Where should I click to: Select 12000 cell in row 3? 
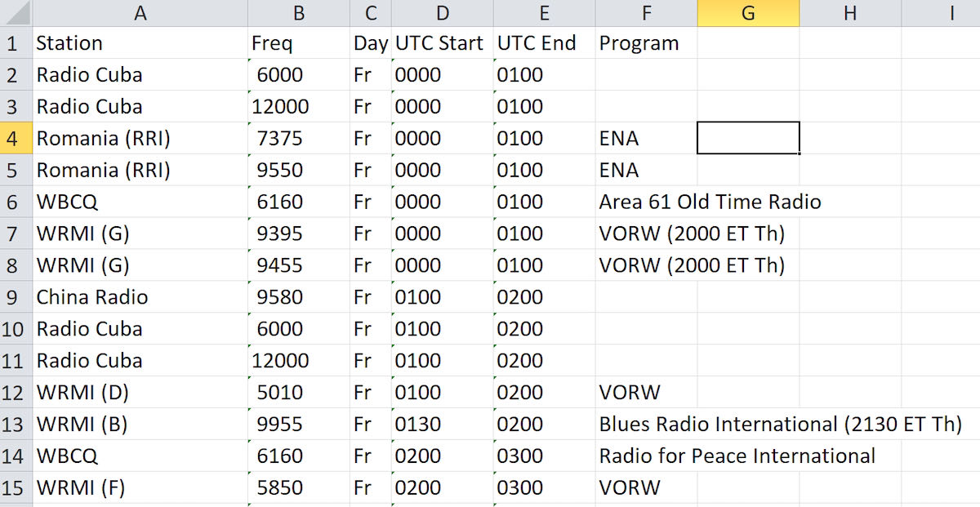(299, 106)
